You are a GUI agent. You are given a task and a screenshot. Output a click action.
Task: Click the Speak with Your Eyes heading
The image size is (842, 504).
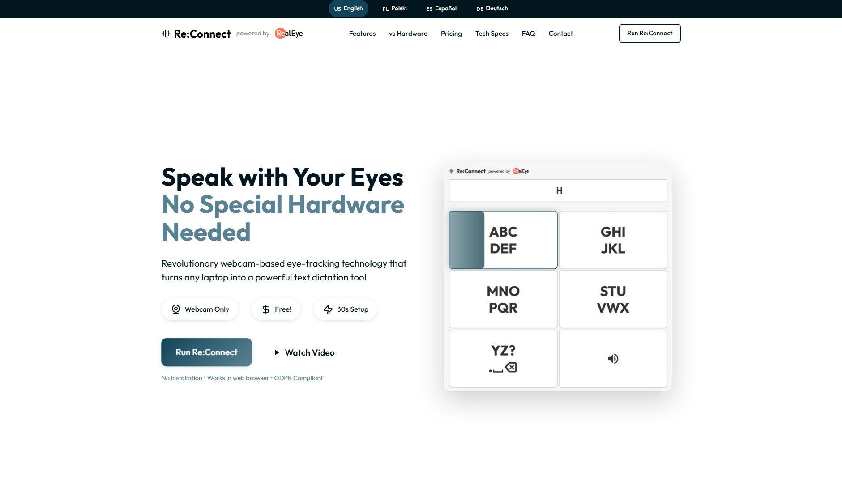(x=282, y=177)
